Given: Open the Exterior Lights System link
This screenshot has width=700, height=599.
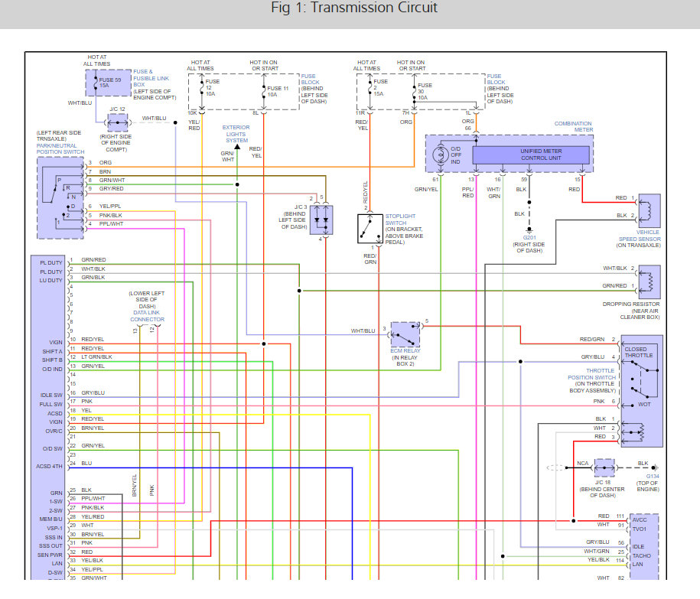Looking at the screenshot, I should 236,134.
